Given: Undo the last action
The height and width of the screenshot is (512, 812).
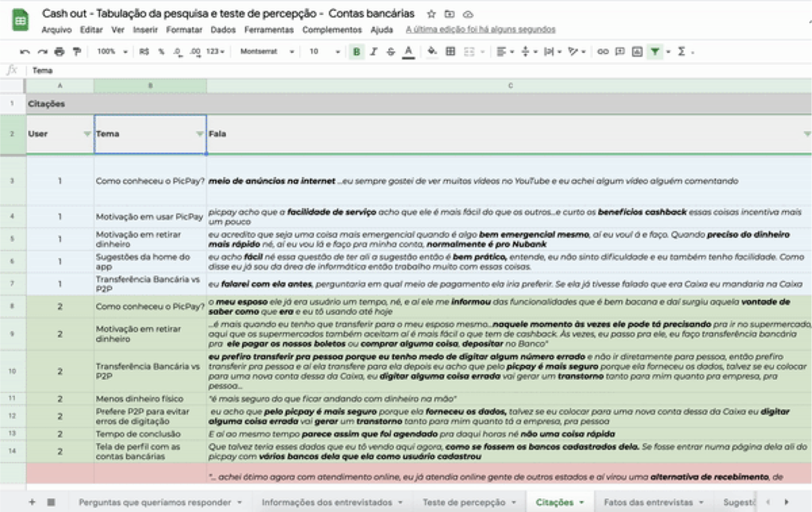Looking at the screenshot, I should (x=25, y=52).
